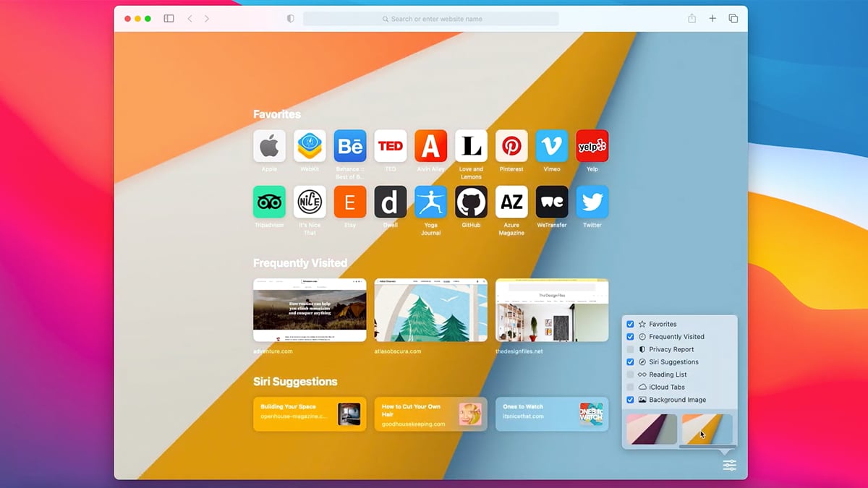Go forward with the forward arrow
Viewport: 868px width, 488px height.
[x=207, y=19]
